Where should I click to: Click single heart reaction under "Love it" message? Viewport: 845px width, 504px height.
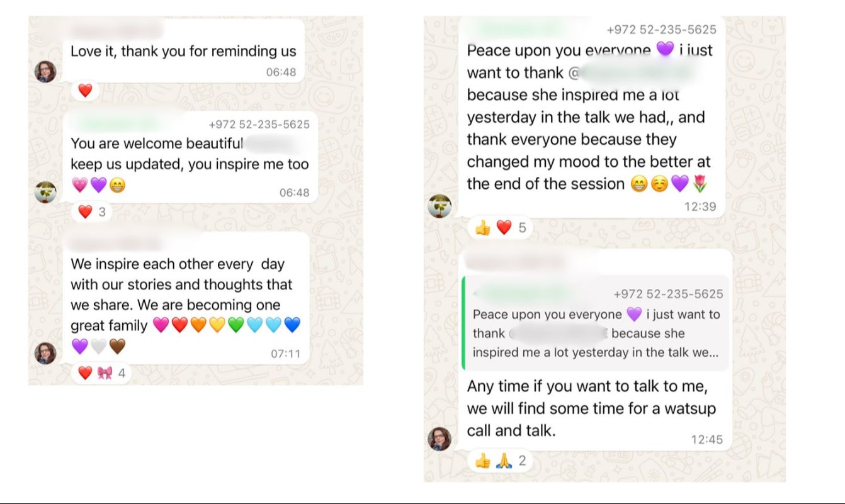[x=85, y=91]
